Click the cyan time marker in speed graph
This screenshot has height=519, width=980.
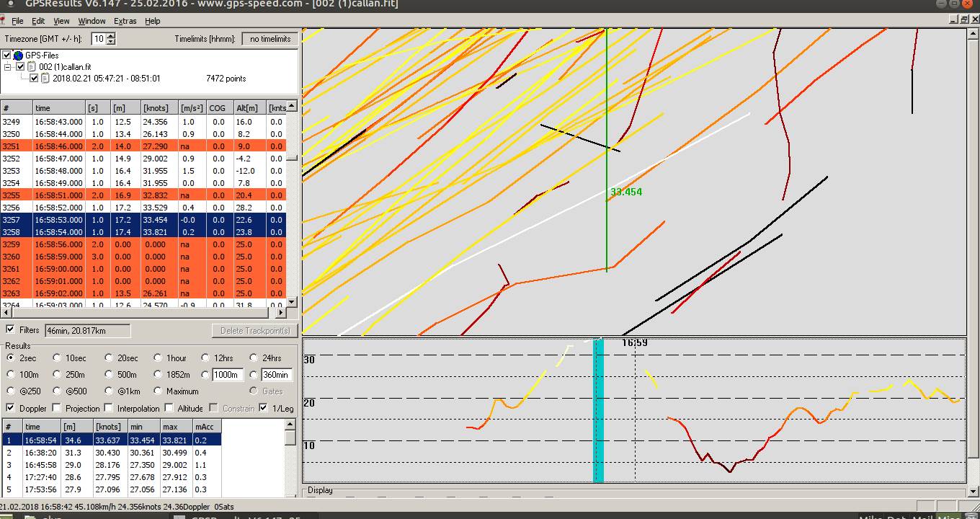pyautogui.click(x=598, y=410)
